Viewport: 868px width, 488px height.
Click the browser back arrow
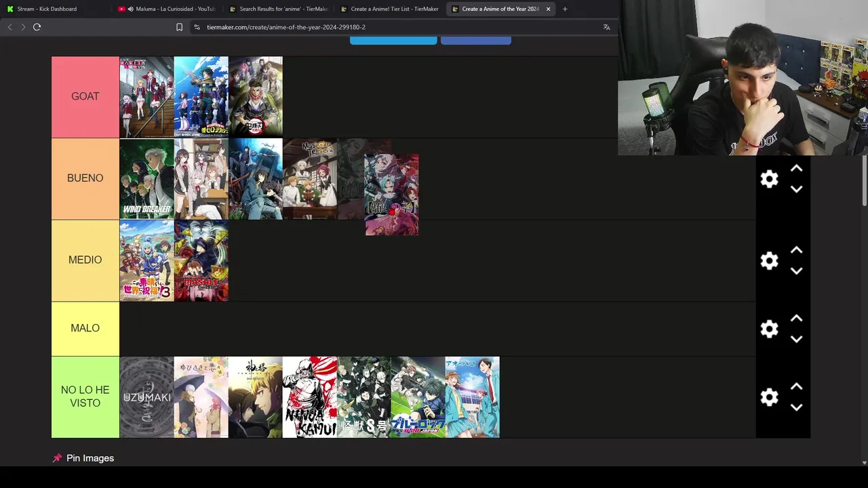coord(9,27)
